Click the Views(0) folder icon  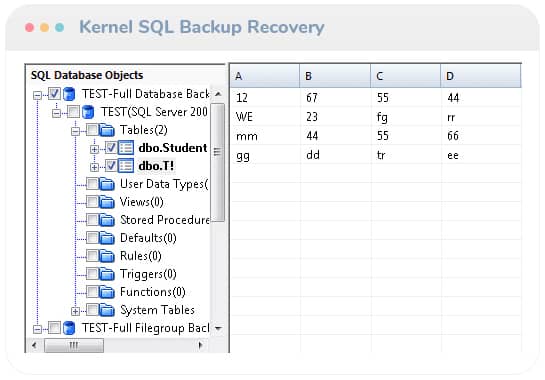click(x=107, y=202)
